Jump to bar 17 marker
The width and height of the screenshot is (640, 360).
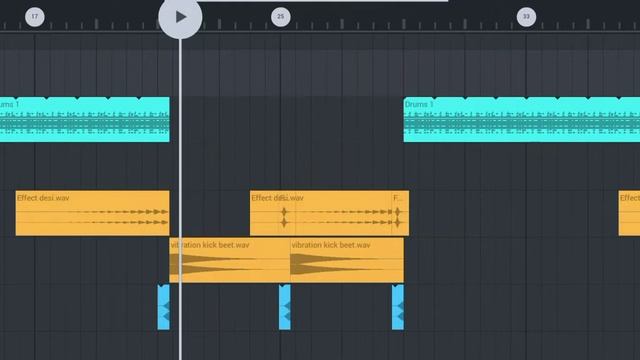point(35,17)
